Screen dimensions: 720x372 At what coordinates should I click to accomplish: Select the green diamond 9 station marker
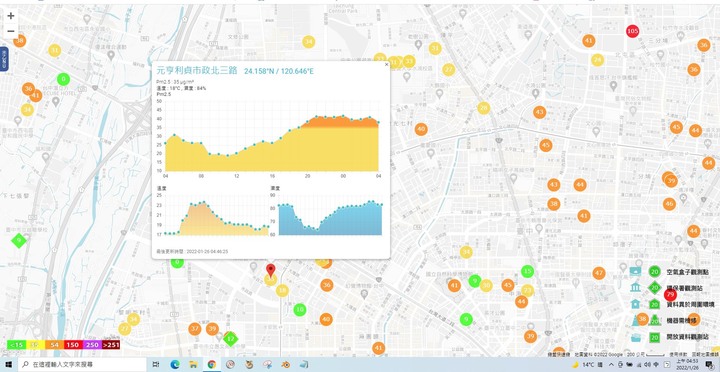point(18,240)
